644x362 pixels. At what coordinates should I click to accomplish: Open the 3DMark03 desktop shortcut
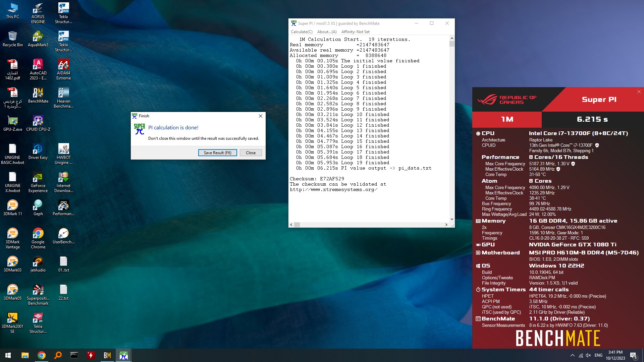coord(12,264)
